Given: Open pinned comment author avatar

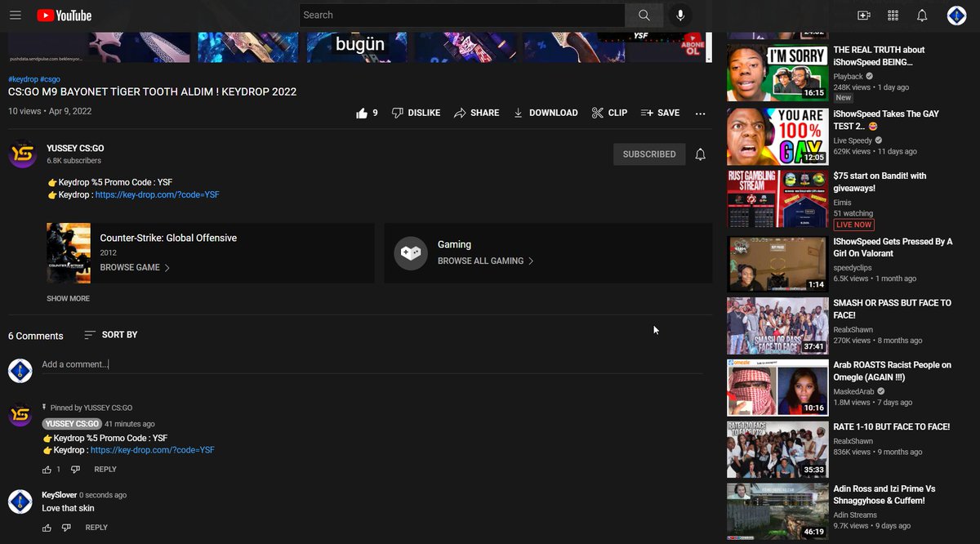Looking at the screenshot, I should point(20,414).
